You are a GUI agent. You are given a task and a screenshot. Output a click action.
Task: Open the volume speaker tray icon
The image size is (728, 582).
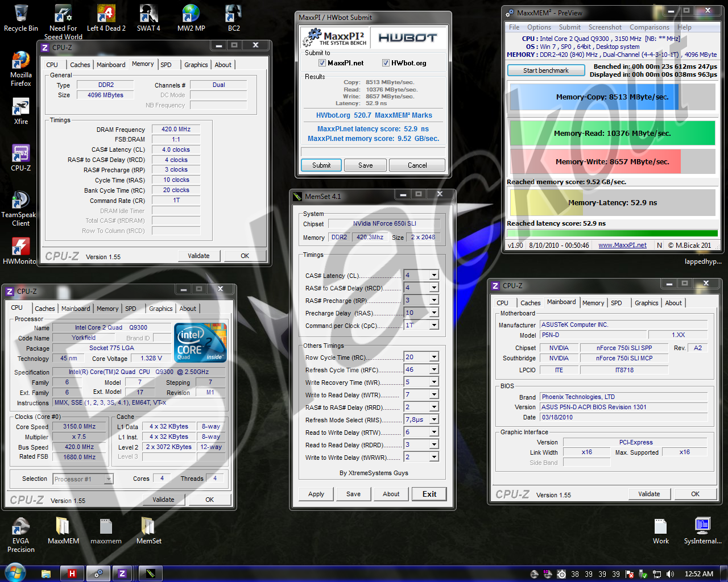[x=671, y=574]
